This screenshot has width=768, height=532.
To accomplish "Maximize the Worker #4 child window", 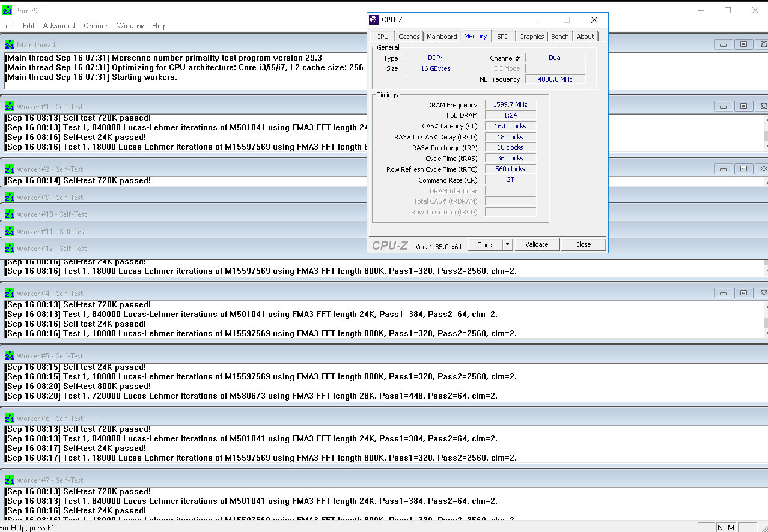I will [743, 293].
